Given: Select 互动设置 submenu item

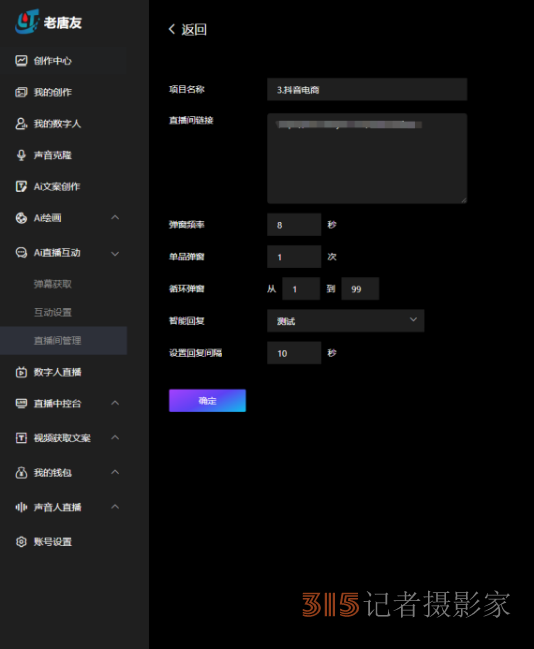Looking at the screenshot, I should (53, 312).
